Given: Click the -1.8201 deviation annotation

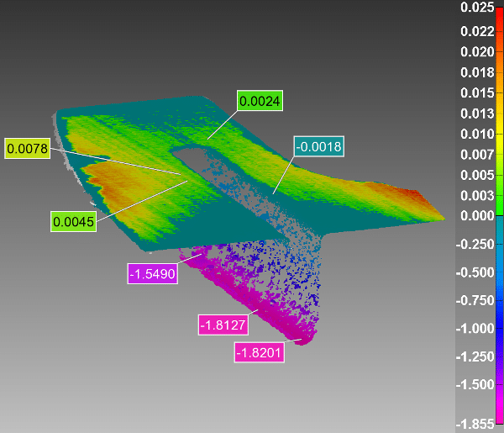Looking at the screenshot, I should [259, 352].
